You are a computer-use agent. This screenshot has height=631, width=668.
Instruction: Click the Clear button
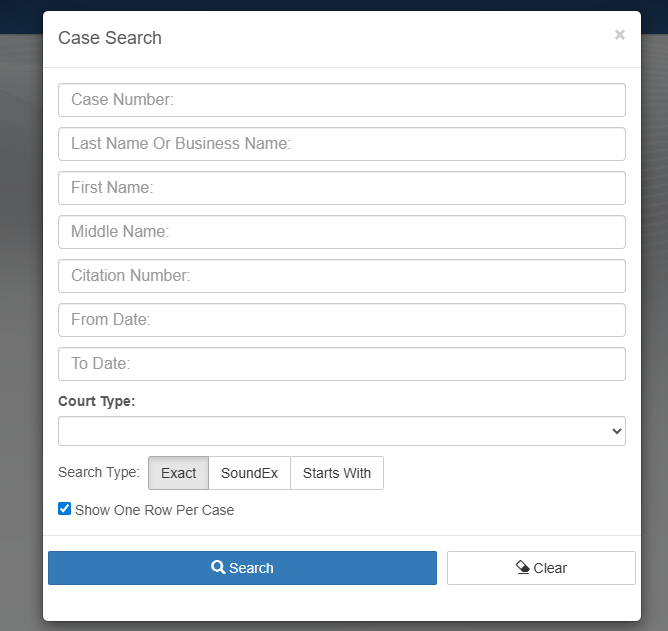541,568
